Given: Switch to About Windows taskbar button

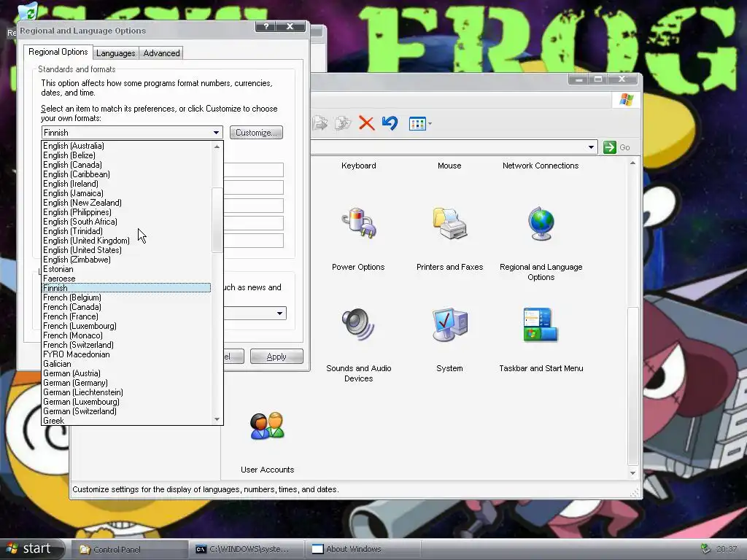Looking at the screenshot, I should (363, 550).
